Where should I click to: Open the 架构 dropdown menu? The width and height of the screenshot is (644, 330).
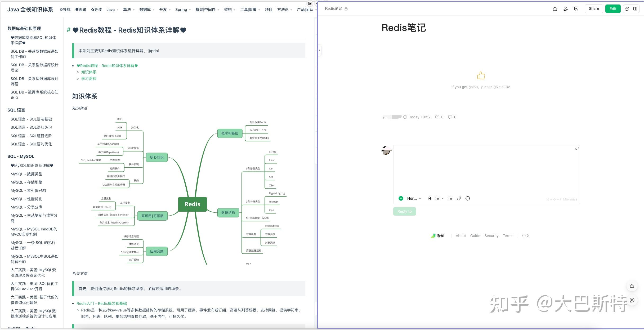click(x=230, y=10)
